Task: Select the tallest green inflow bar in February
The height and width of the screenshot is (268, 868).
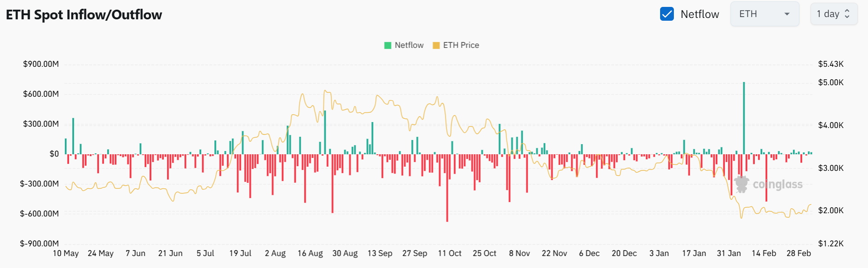Action: [x=744, y=118]
